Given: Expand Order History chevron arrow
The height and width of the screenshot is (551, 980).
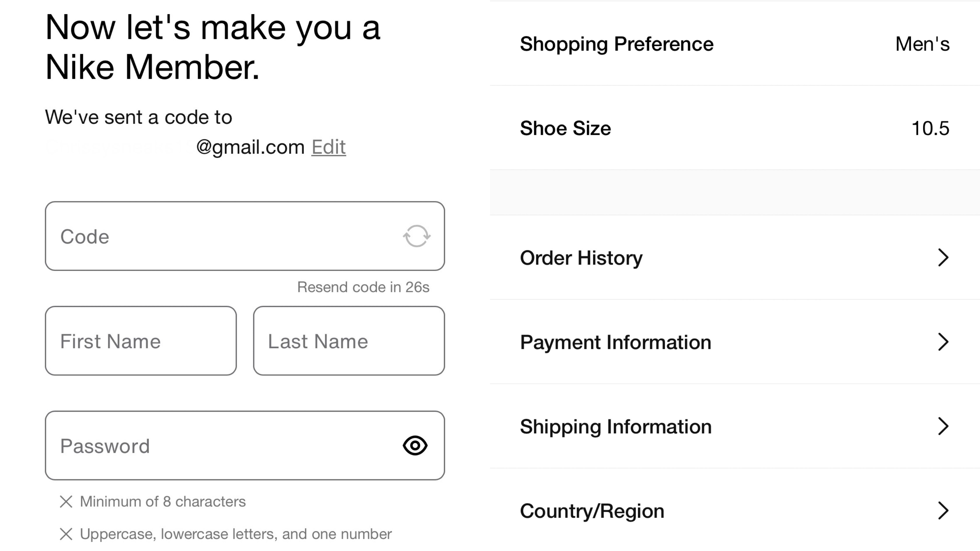Looking at the screenshot, I should pos(943,258).
